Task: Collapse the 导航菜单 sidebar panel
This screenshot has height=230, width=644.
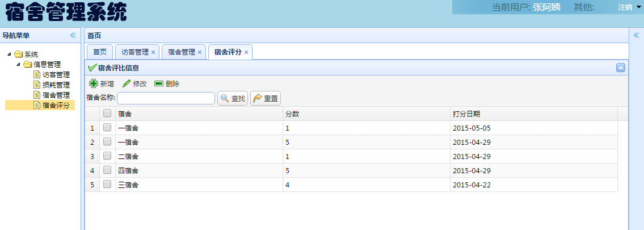Action: pos(73,35)
